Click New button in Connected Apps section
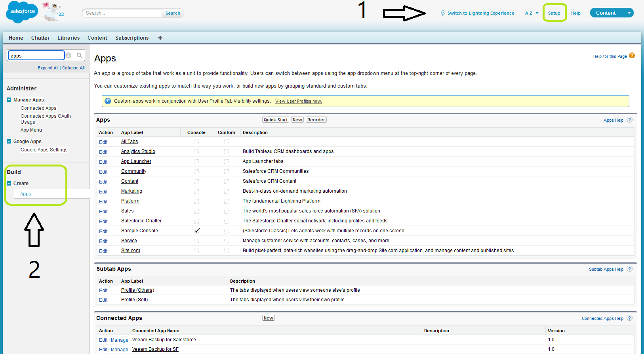644x354 pixels. coord(269,318)
